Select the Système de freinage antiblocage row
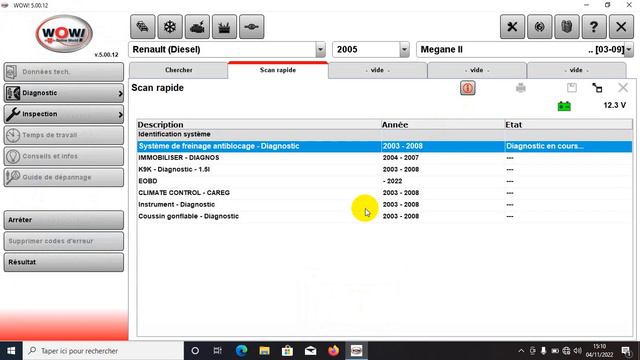Viewport: 640px width, 360px height. tap(384, 146)
